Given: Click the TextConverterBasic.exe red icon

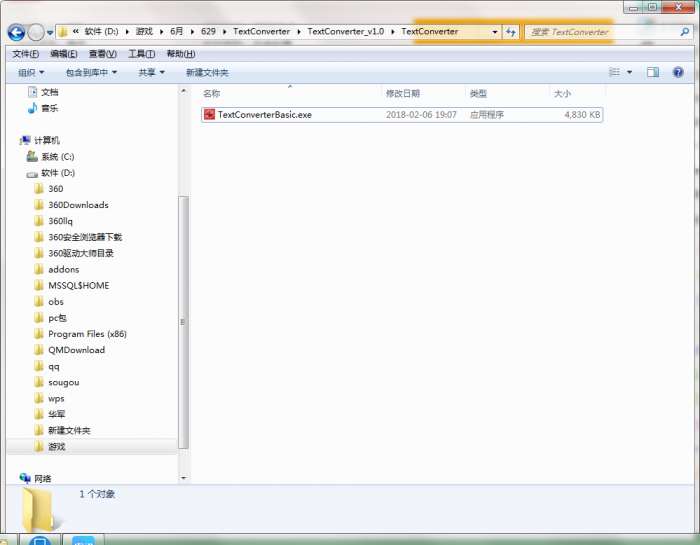Looking at the screenshot, I should (x=209, y=115).
